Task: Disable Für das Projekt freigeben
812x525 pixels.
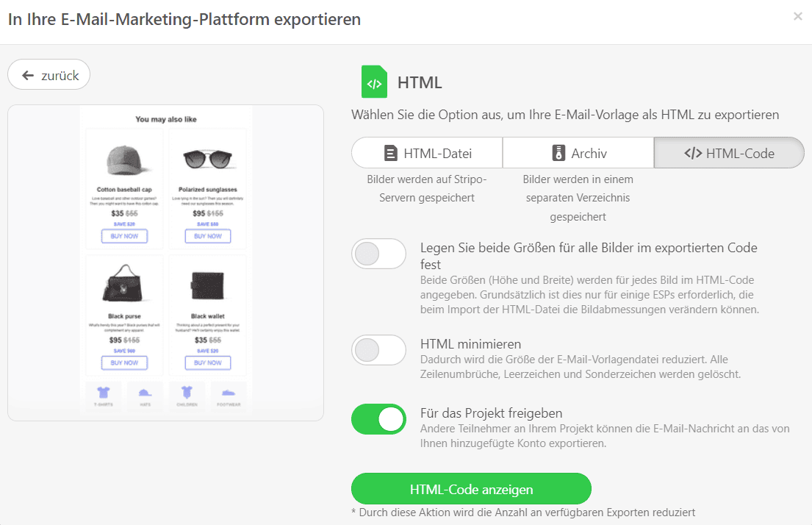Action: click(x=378, y=418)
